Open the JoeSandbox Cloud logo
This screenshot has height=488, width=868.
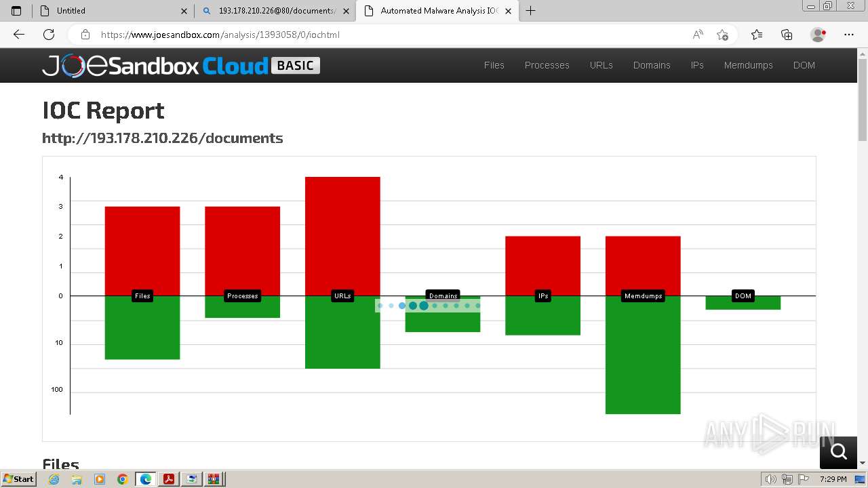[181, 65]
